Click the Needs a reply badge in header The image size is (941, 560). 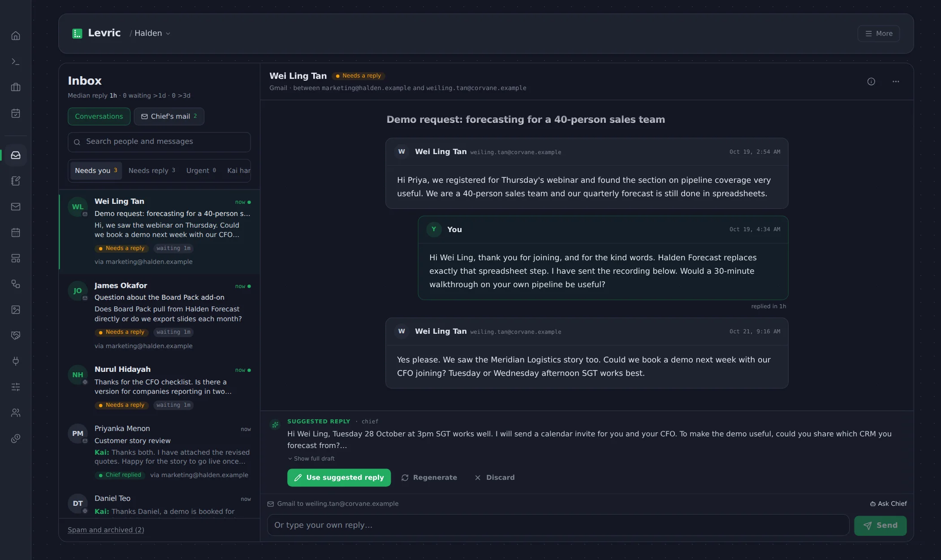(358, 76)
